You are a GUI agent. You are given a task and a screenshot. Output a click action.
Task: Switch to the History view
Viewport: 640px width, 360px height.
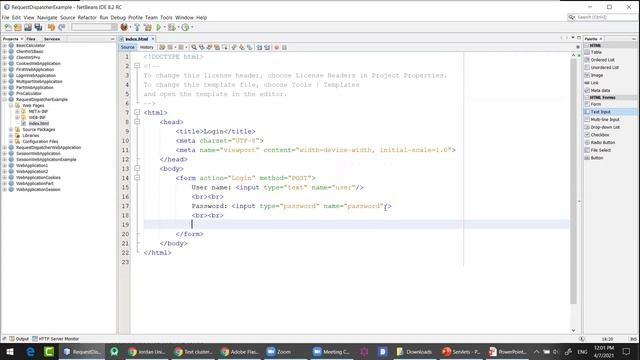(147, 47)
